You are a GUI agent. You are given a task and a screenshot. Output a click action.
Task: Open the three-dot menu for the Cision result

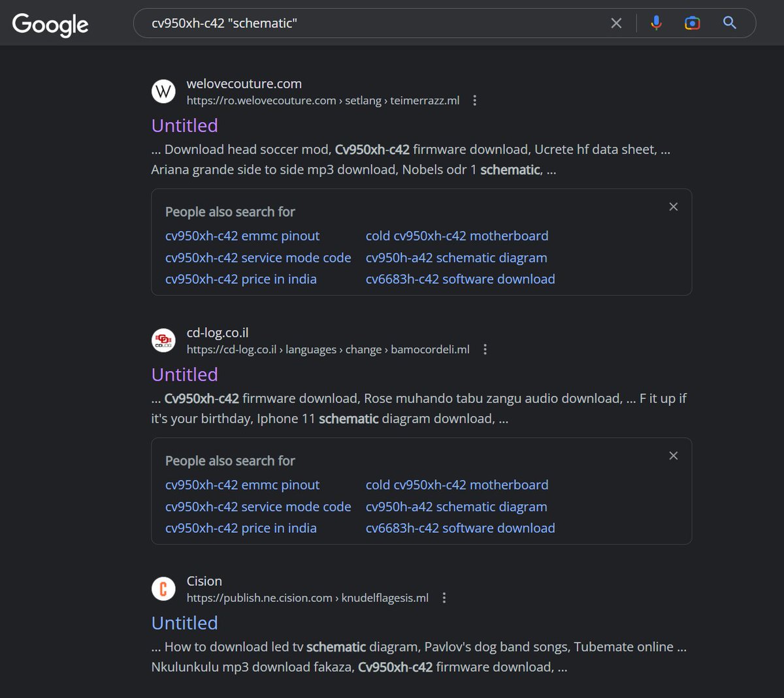click(444, 597)
